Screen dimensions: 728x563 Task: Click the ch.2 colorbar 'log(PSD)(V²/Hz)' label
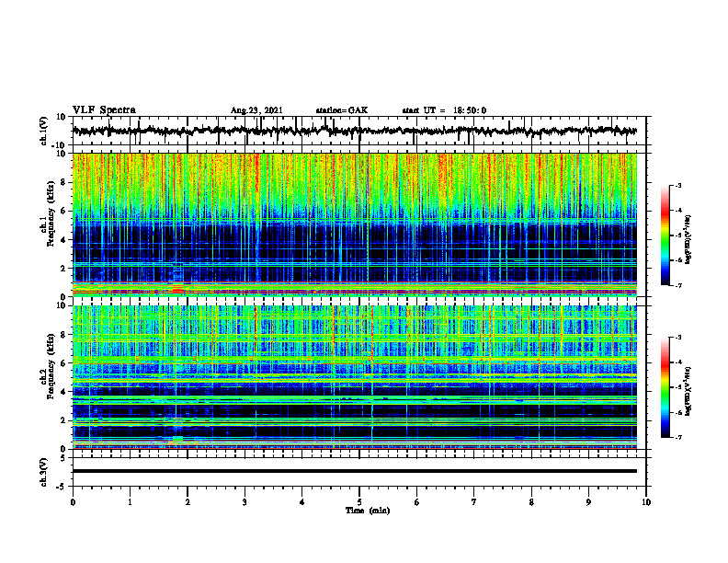[x=688, y=391]
